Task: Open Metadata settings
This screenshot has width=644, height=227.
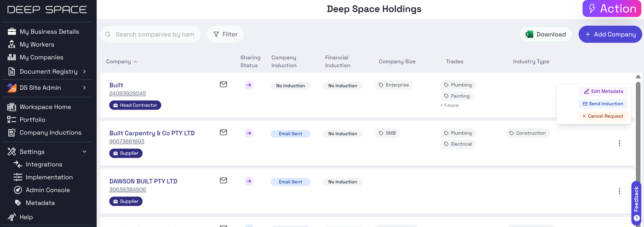Action: [x=40, y=203]
